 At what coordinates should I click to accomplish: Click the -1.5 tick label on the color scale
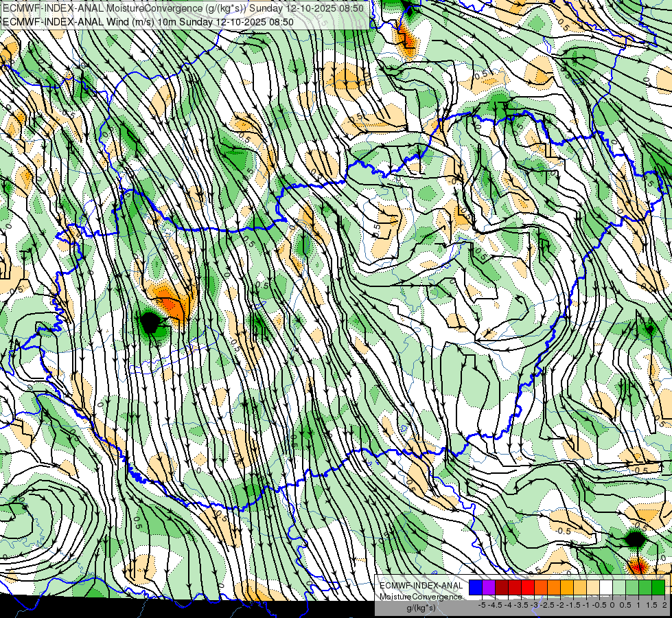(573, 605)
